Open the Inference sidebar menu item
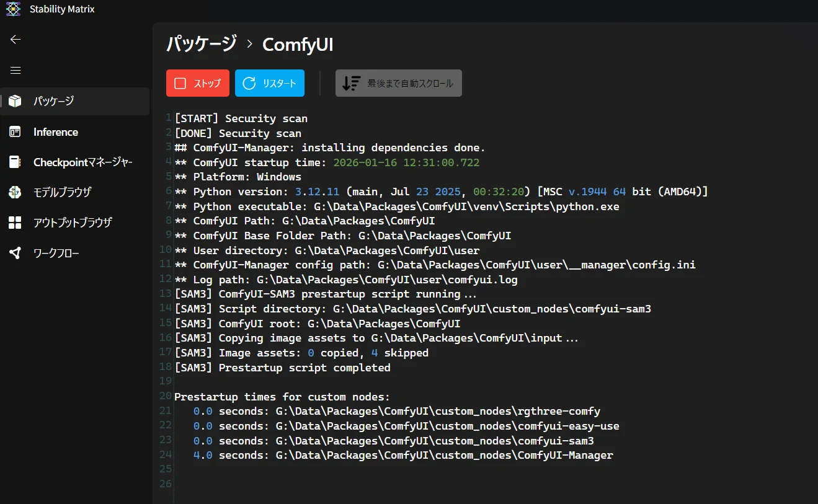Screen dimensions: 818x504 pos(74,131)
